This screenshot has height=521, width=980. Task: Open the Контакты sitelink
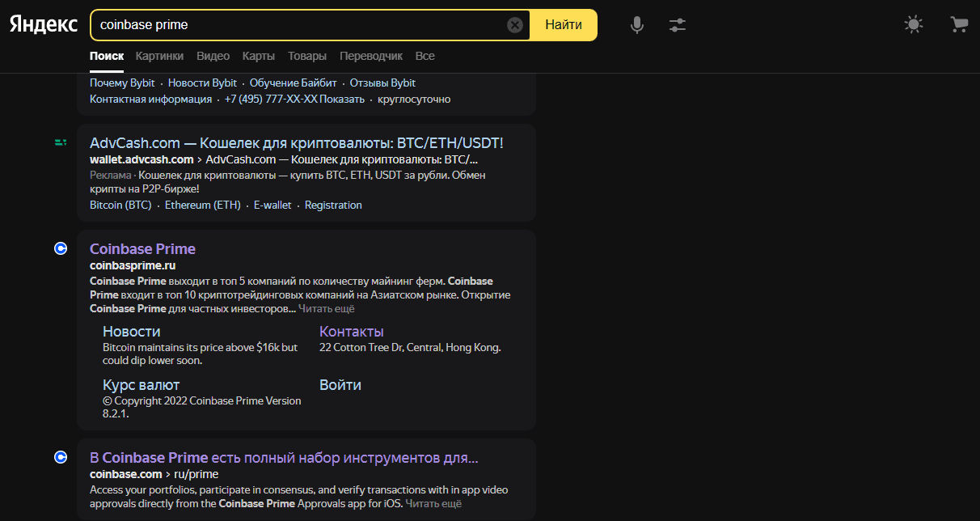pyautogui.click(x=351, y=331)
